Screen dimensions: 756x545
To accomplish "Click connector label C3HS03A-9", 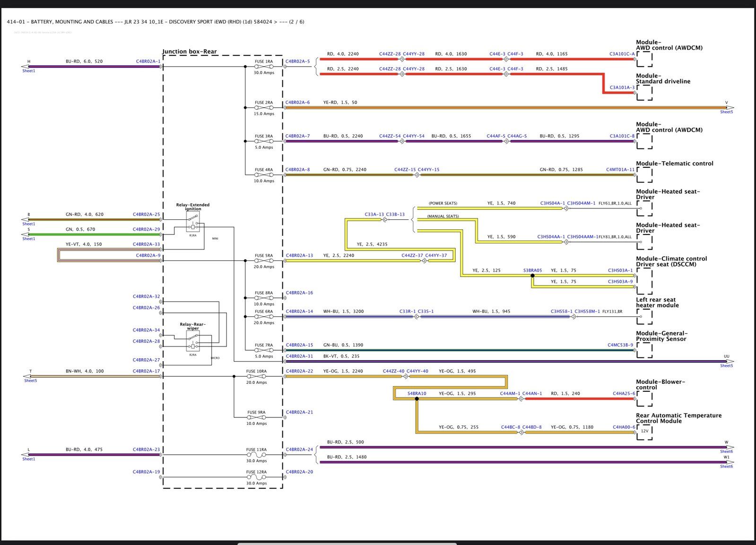I will pyautogui.click(x=620, y=282).
